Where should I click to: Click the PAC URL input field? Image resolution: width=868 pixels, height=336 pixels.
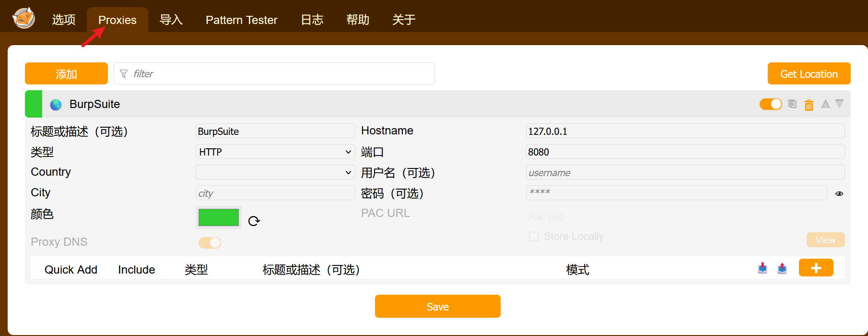click(x=685, y=216)
